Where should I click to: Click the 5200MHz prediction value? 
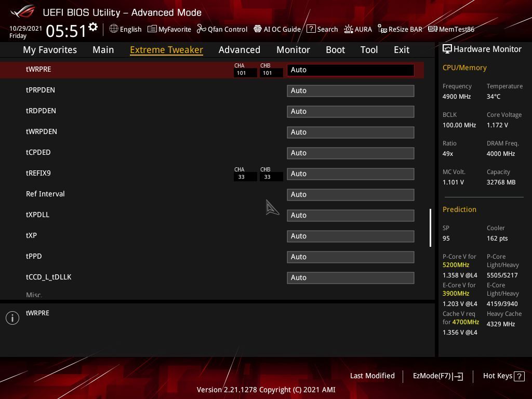pos(456,265)
